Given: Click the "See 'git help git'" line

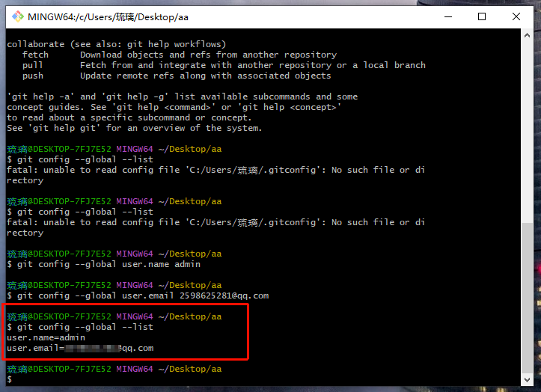Looking at the screenshot, I should (135, 128).
